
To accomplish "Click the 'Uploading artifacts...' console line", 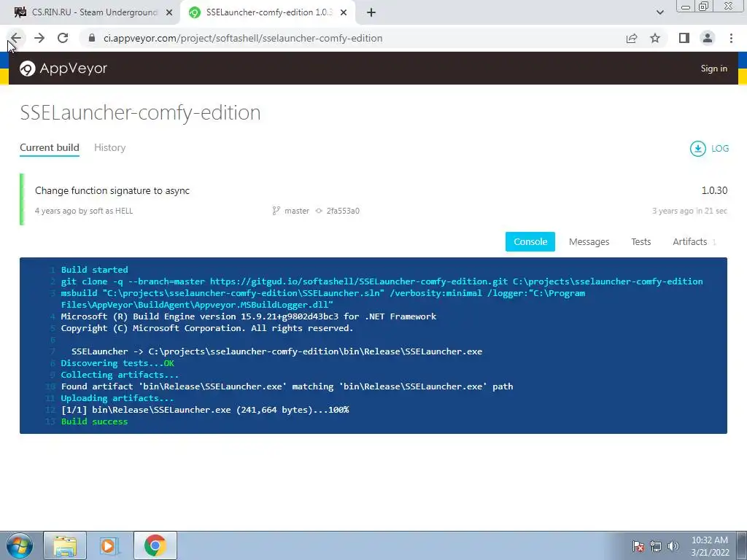I will pyautogui.click(x=117, y=398).
